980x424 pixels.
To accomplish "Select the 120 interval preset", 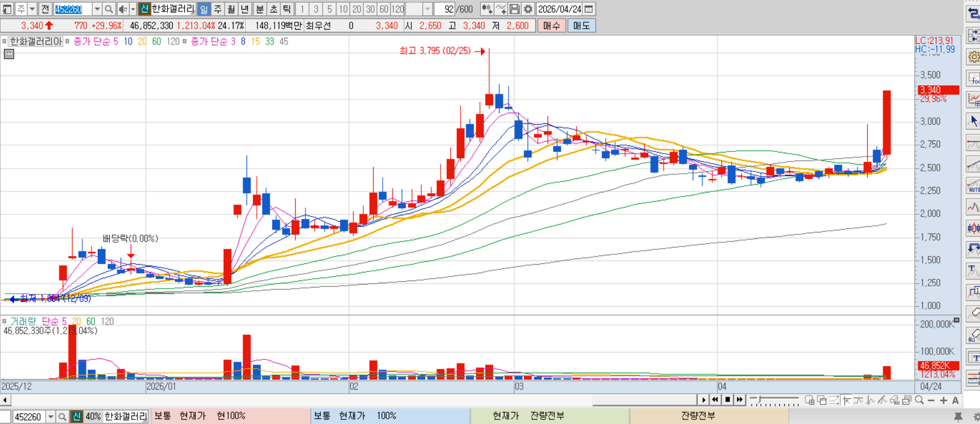I will coord(398,9).
